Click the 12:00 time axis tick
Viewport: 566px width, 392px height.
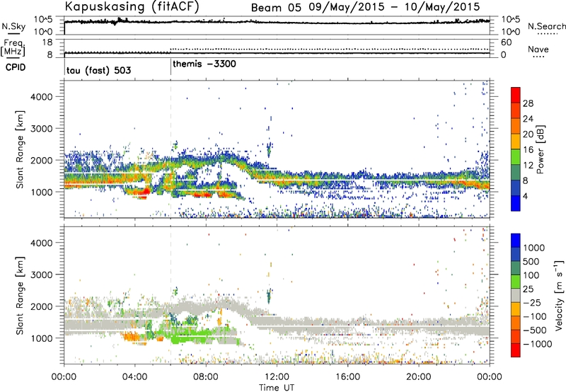[x=277, y=377]
